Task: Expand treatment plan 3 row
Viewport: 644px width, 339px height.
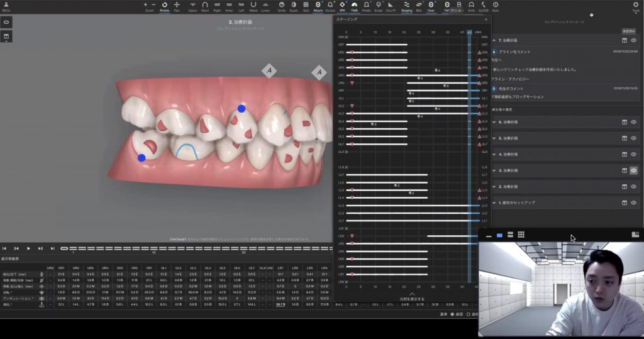Action: (x=494, y=170)
